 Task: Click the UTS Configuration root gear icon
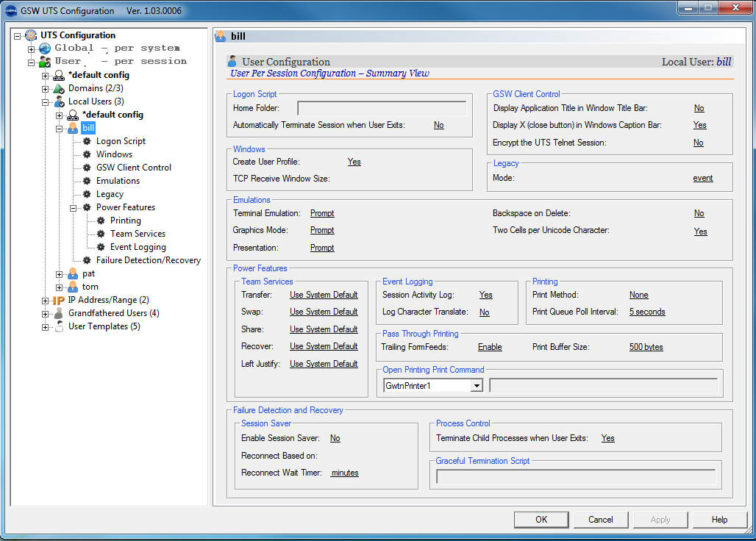click(31, 35)
